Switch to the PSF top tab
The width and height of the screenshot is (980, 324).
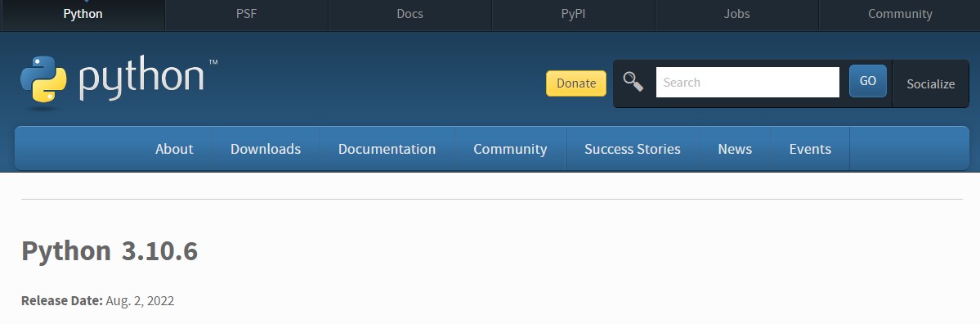(246, 14)
